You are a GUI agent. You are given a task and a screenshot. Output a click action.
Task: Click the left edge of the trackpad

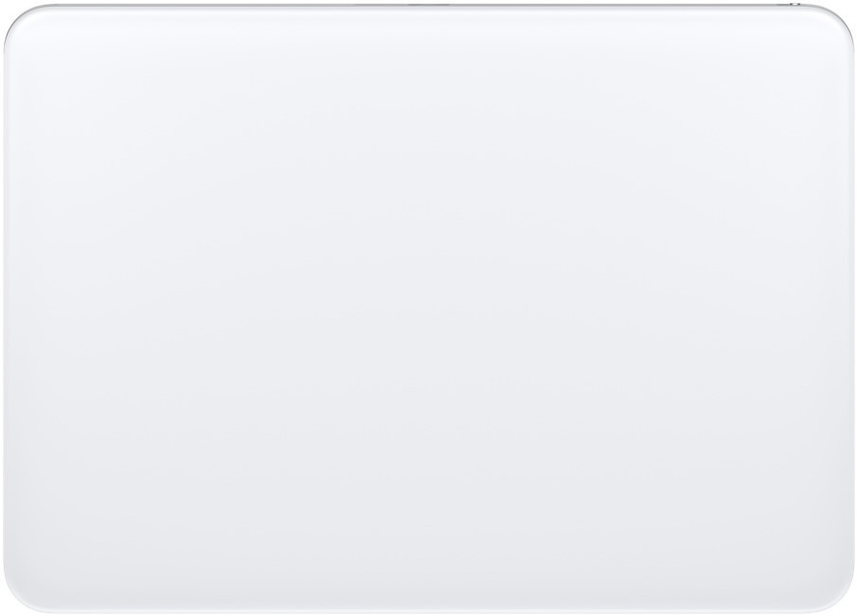click(x=5, y=309)
